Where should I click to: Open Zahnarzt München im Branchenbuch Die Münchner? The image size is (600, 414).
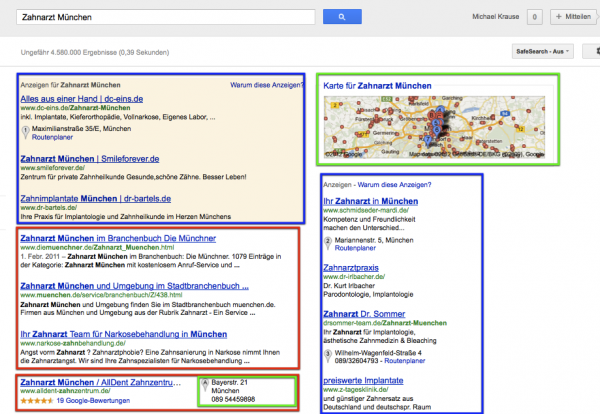(118, 238)
